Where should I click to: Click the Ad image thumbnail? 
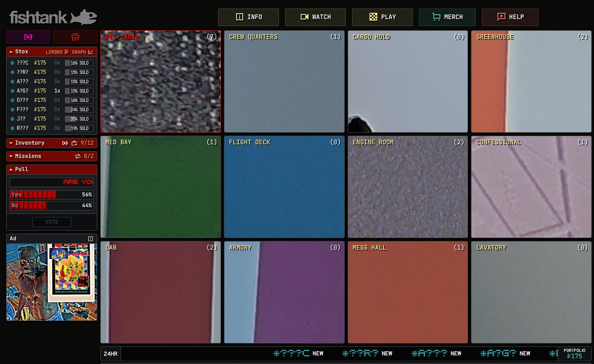click(52, 282)
